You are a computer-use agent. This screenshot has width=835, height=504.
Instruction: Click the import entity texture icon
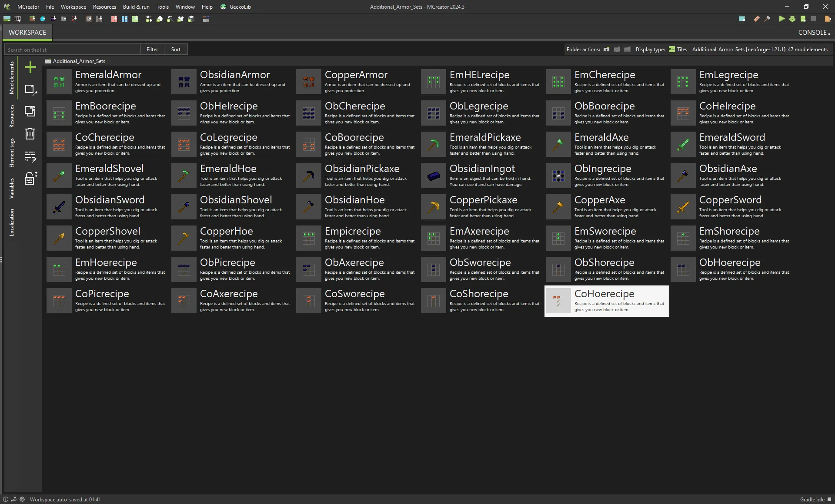pyautogui.click(x=53, y=19)
